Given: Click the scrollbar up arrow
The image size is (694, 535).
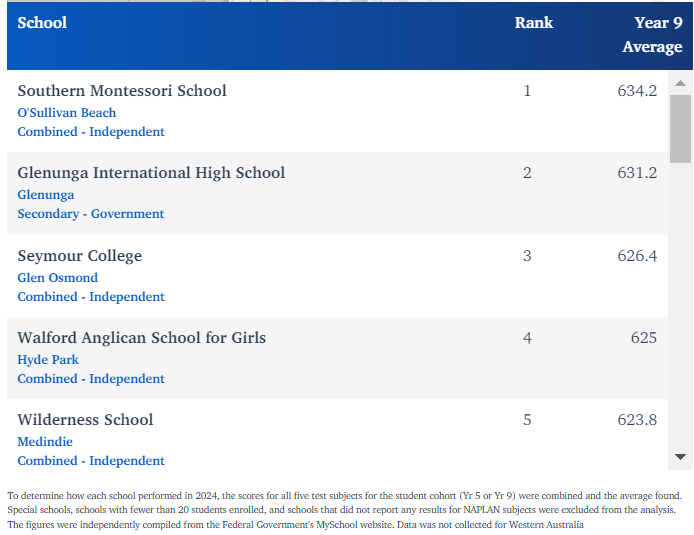Looking at the screenshot, I should 680,84.
